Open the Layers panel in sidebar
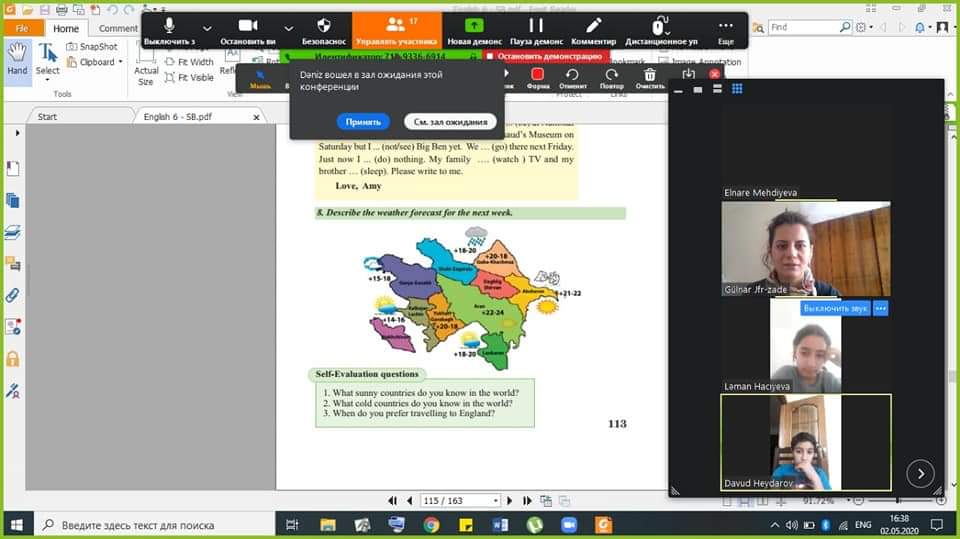The height and width of the screenshot is (539, 960). pyautogui.click(x=13, y=232)
